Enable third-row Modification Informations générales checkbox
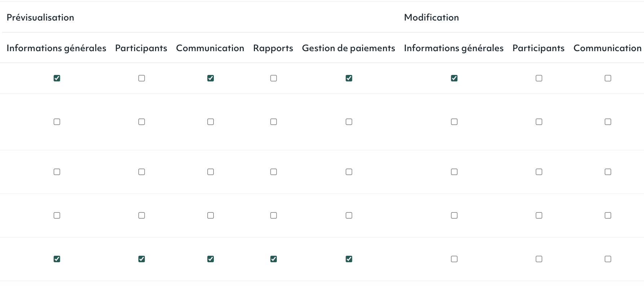 pyautogui.click(x=454, y=172)
